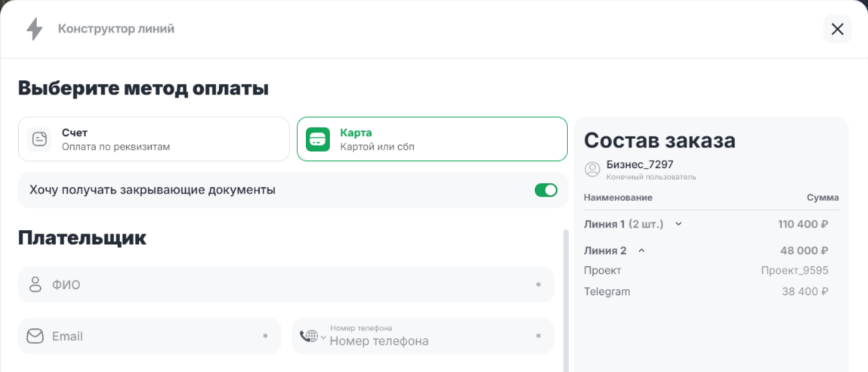Click the Telegram row in order
Screen dimensions: 868x372
click(607, 292)
